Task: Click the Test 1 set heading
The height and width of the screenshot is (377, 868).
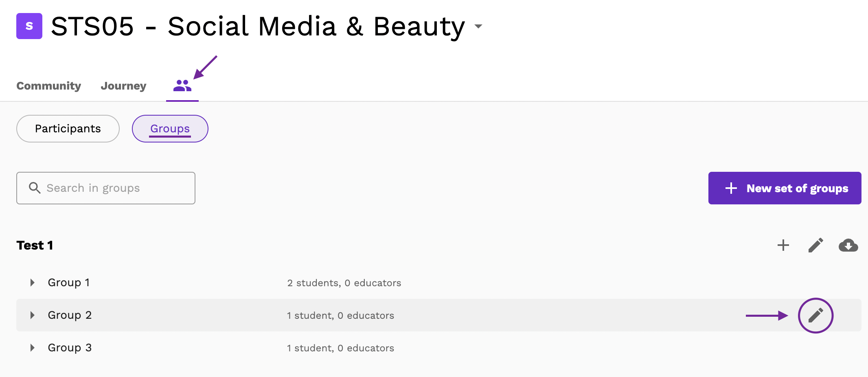Action: click(35, 245)
